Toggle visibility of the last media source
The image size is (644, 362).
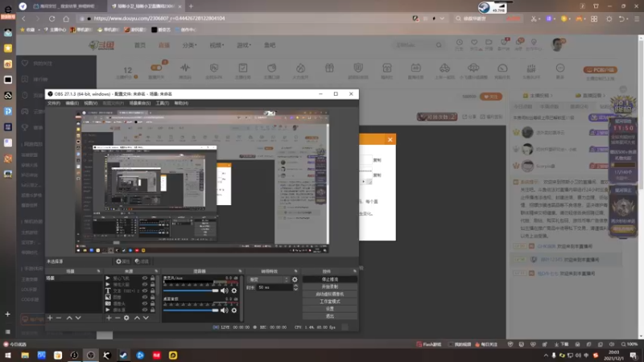coord(145,310)
